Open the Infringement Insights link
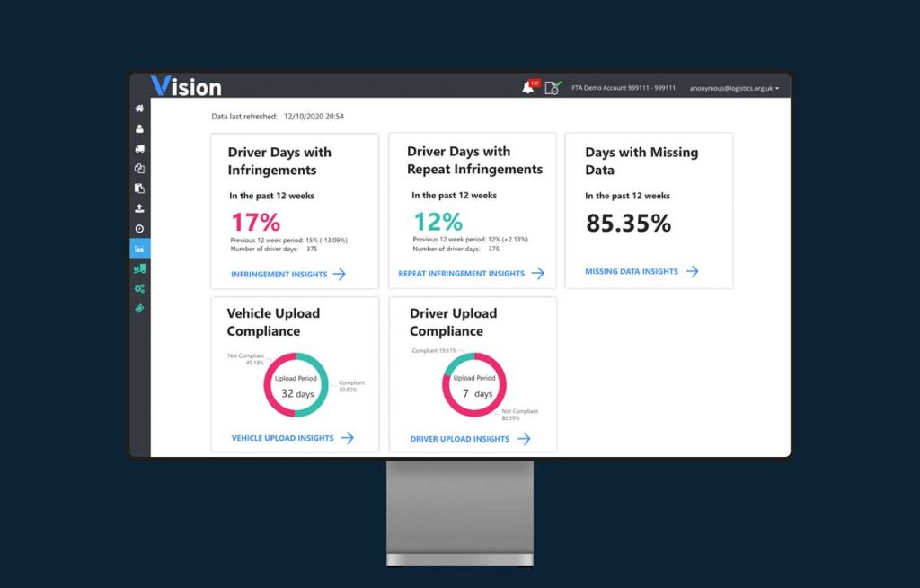This screenshot has height=588, width=920. pos(279,275)
